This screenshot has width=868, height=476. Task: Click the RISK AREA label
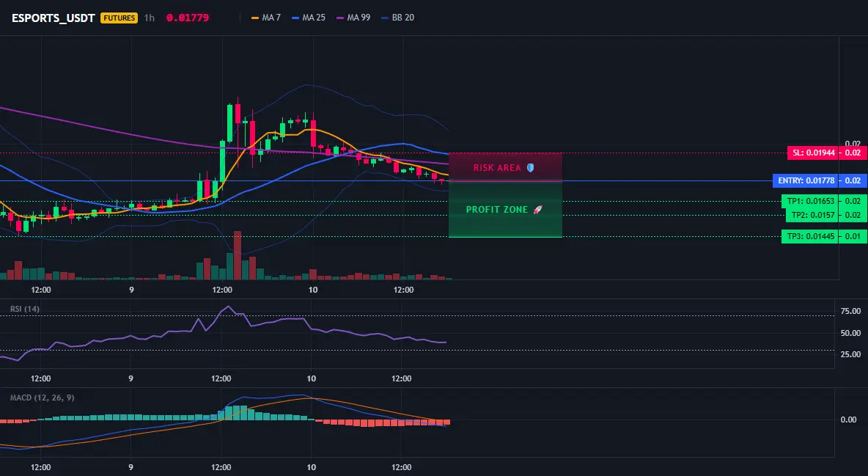[x=497, y=168]
